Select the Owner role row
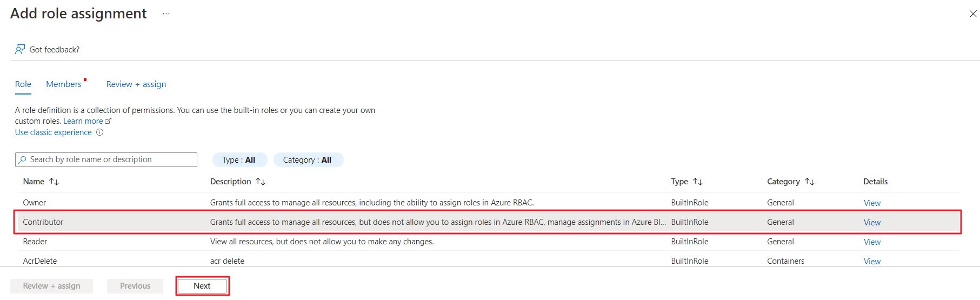This screenshot has width=980, height=300. point(35,203)
